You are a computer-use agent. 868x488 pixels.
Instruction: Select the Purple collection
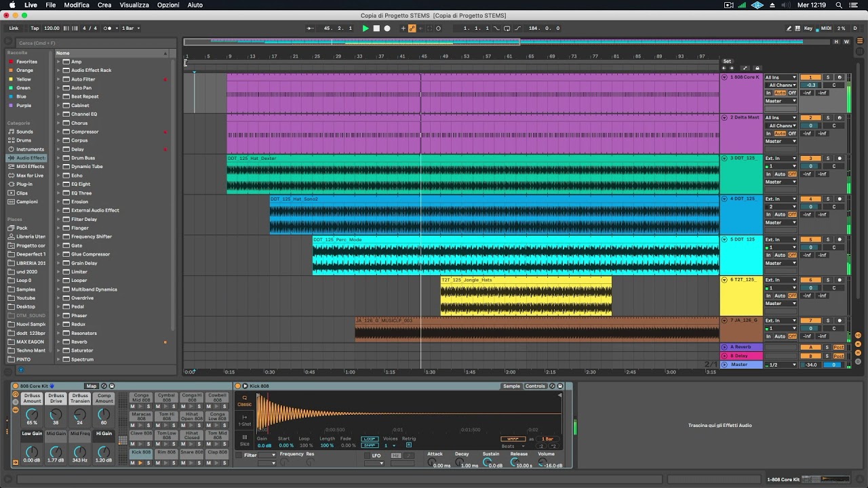[24, 105]
